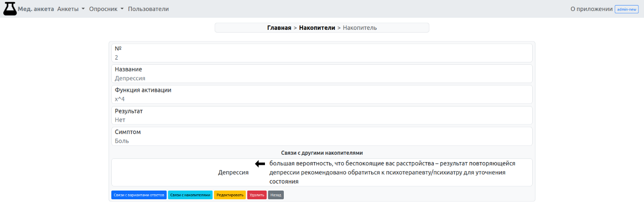Screen dimensions: 644x208
Task: Expand the Анкеты dropdown menu
Action: (71, 9)
